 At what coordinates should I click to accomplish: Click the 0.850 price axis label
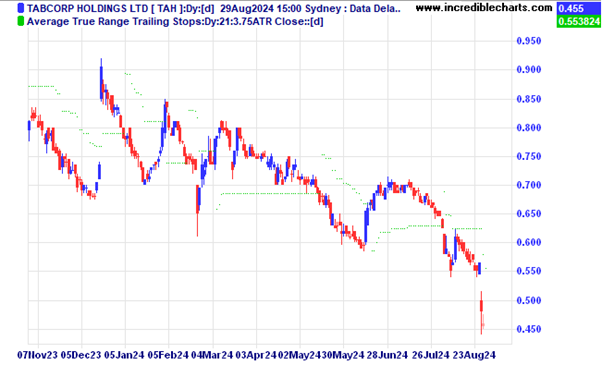click(x=529, y=99)
